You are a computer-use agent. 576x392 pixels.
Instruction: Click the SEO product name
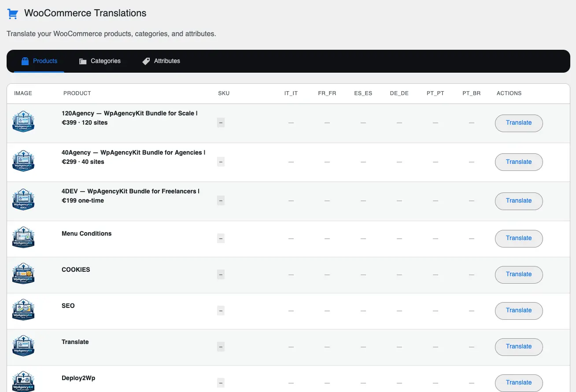(68, 306)
